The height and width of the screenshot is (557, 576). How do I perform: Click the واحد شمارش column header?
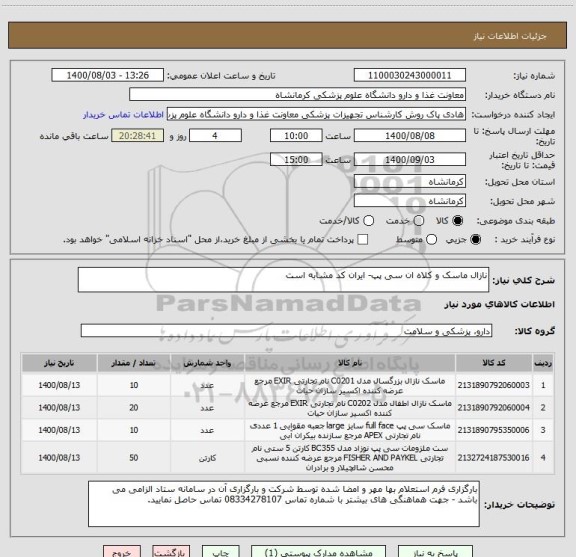click(x=207, y=363)
